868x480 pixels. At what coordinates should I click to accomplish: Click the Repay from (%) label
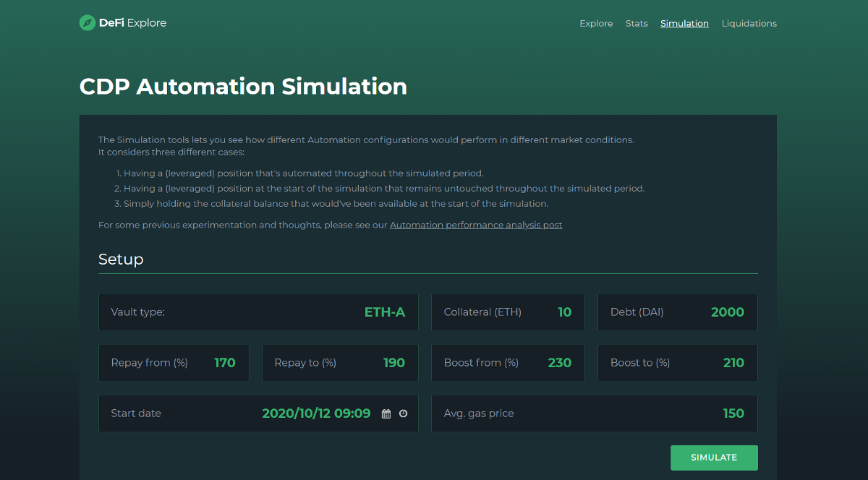(x=149, y=363)
